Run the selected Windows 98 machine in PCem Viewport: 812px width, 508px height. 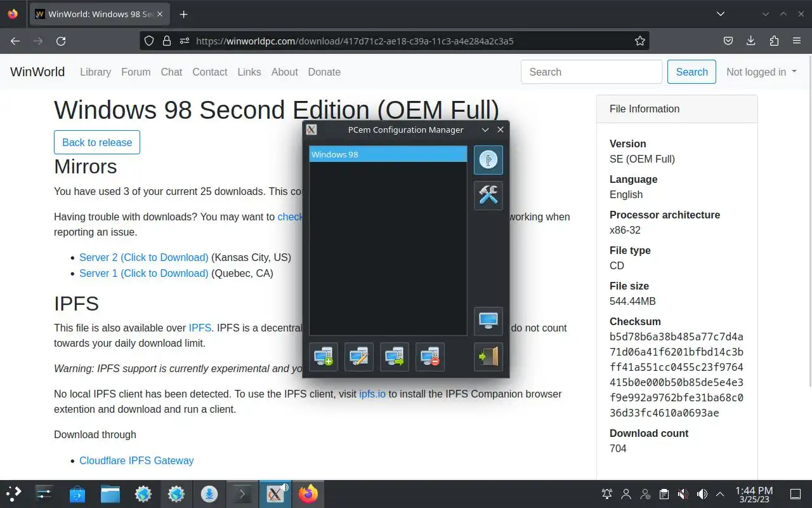(x=488, y=160)
